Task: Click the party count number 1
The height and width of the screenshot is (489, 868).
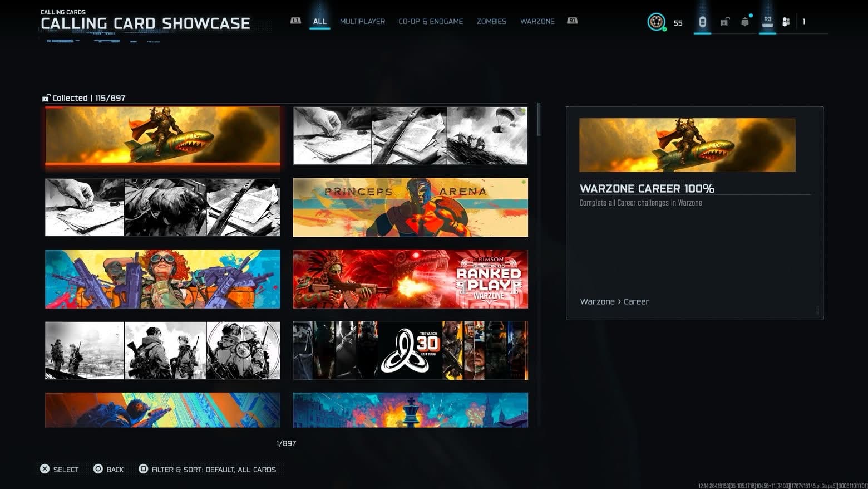Action: pyautogui.click(x=803, y=22)
